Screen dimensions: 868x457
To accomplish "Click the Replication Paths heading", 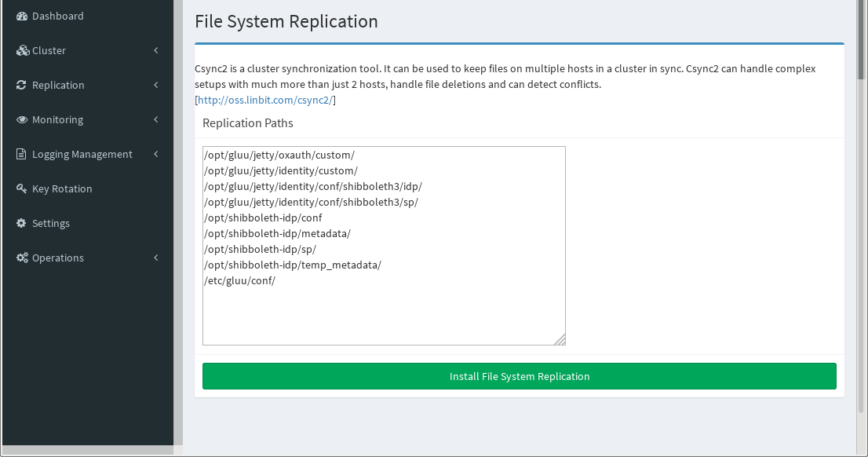I will [x=248, y=123].
